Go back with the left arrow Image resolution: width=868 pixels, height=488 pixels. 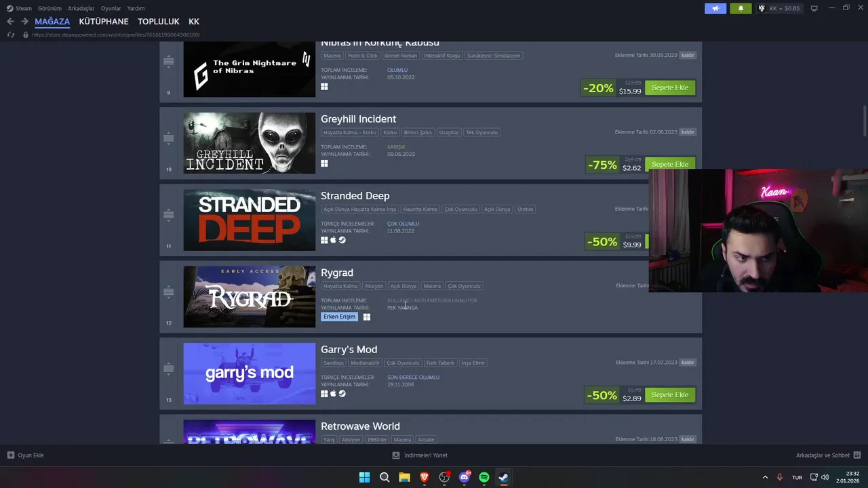click(x=10, y=22)
